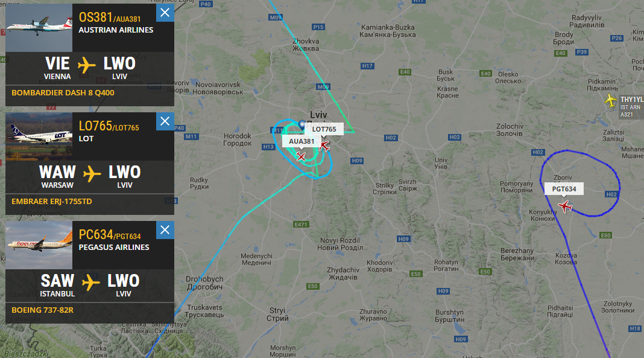Open the LOT Embraer aircraft photo
The image size is (644, 358).
39,136
